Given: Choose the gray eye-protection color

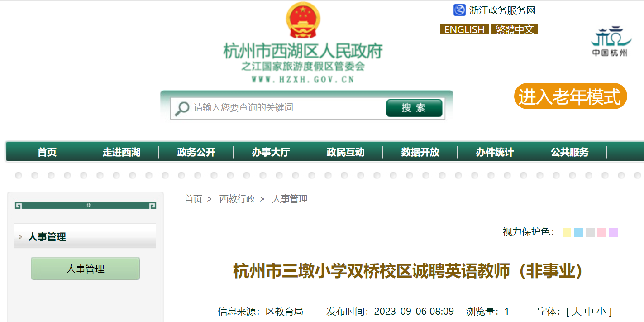Looking at the screenshot, I should pyautogui.click(x=590, y=232).
